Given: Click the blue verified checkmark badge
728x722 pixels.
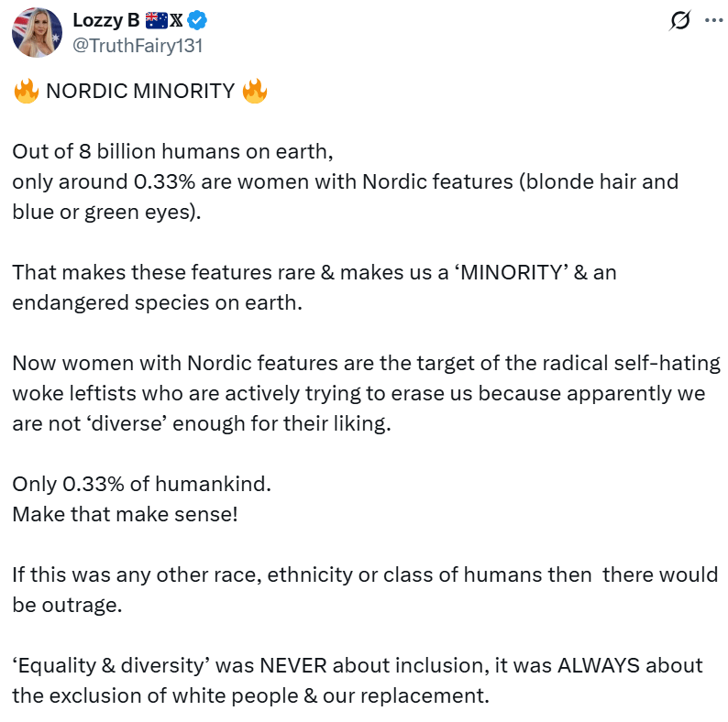Looking at the screenshot, I should point(197,19).
